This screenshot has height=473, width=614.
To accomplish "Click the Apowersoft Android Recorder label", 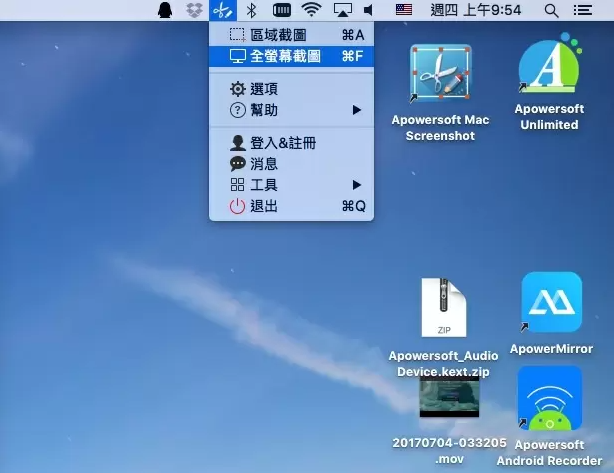I will [x=549, y=453].
